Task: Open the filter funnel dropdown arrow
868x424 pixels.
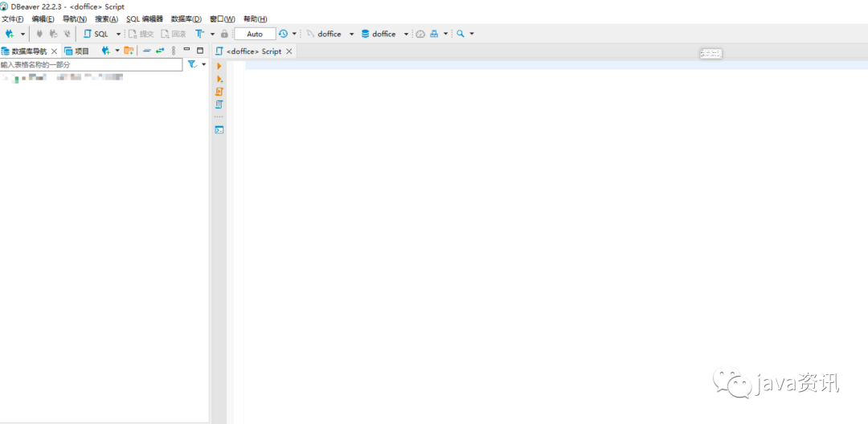Action: pos(203,65)
